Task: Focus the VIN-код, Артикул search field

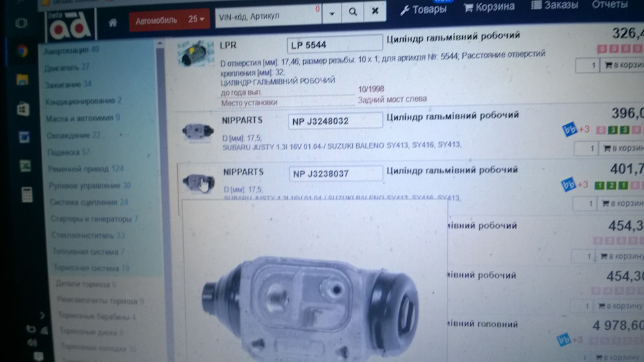Action: pos(268,16)
